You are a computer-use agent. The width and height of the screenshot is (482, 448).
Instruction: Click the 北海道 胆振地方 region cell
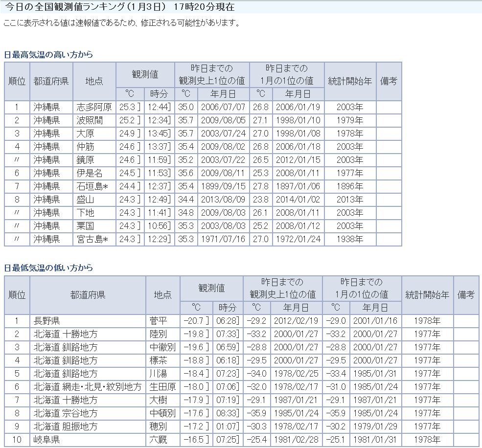point(66,426)
